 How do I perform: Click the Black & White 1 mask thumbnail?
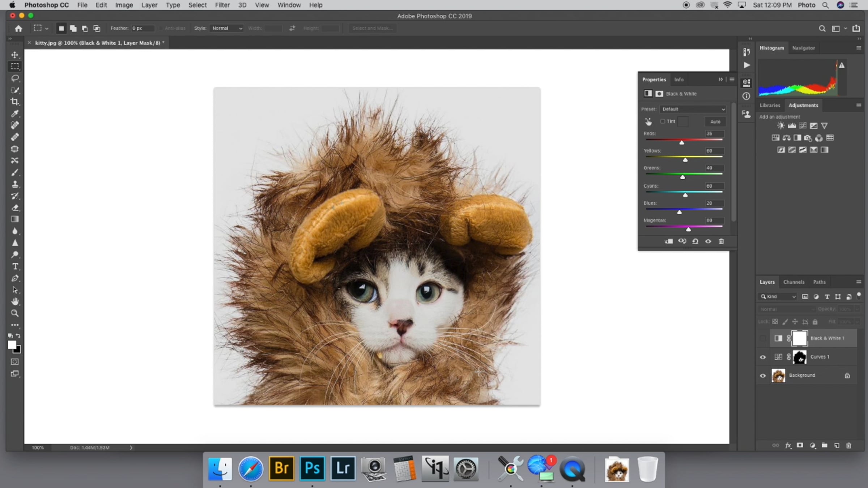tap(799, 338)
